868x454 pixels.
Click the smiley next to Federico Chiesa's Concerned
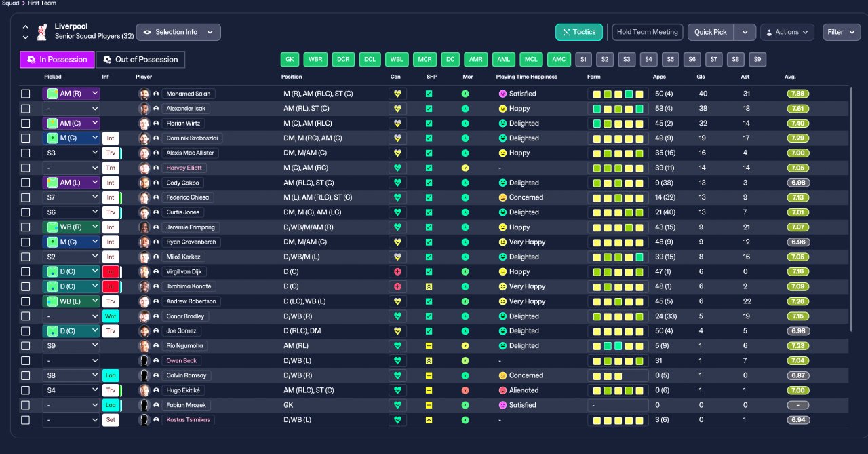coord(502,197)
